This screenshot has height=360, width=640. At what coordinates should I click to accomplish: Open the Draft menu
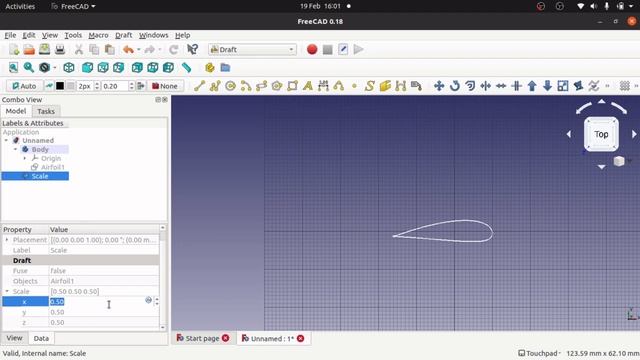tap(123, 35)
